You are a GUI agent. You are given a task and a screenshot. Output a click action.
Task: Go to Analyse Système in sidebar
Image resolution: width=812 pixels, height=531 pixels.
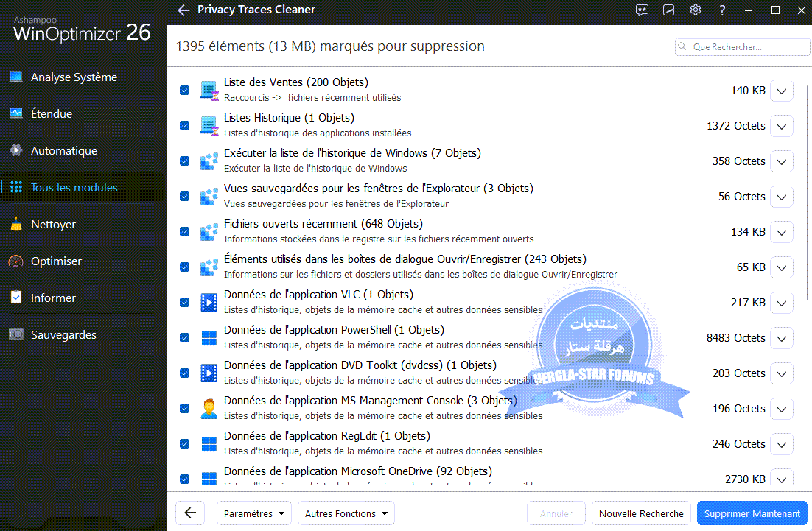pos(74,77)
